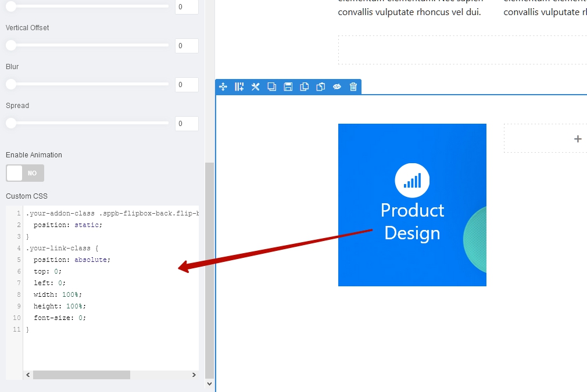Click the Vertical Offset slider handle
The height and width of the screenshot is (392, 587).
10,45
